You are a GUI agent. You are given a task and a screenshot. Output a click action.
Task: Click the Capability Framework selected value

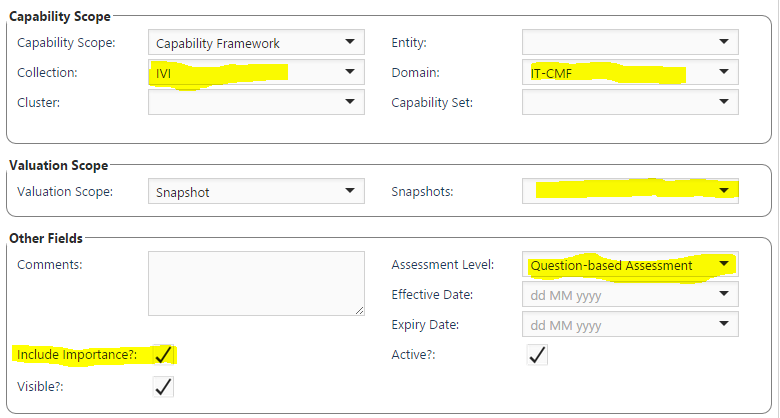click(231, 43)
